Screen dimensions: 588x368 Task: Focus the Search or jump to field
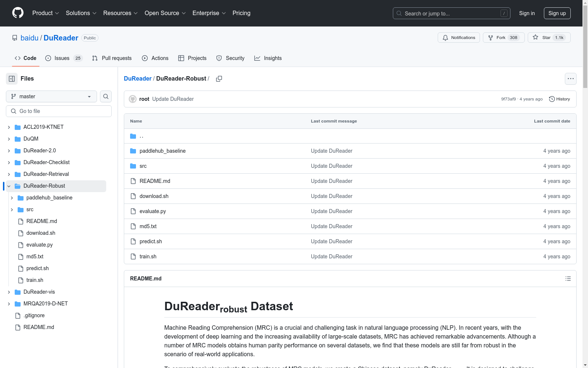452,13
